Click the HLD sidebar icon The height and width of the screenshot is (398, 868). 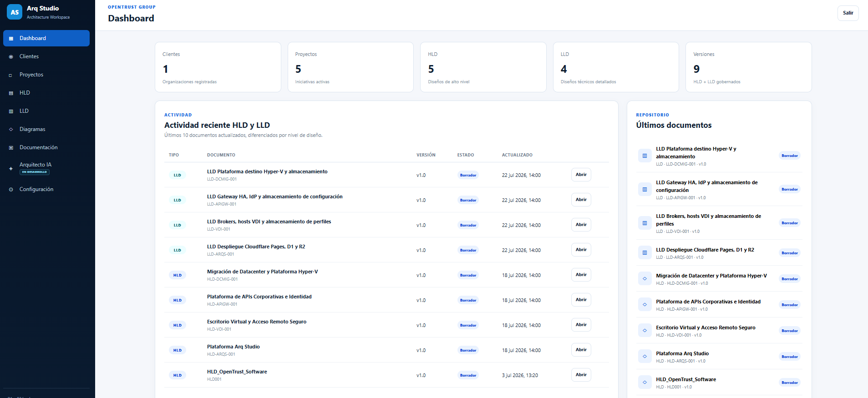click(x=11, y=93)
